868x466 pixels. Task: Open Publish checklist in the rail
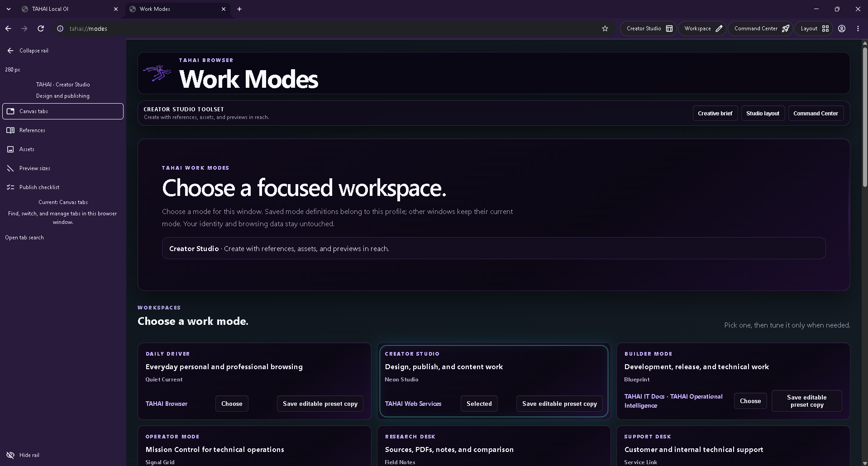coord(63,187)
